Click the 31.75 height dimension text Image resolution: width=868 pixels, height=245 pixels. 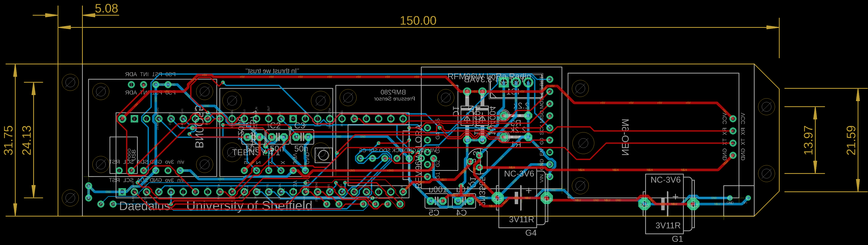pos(8,140)
